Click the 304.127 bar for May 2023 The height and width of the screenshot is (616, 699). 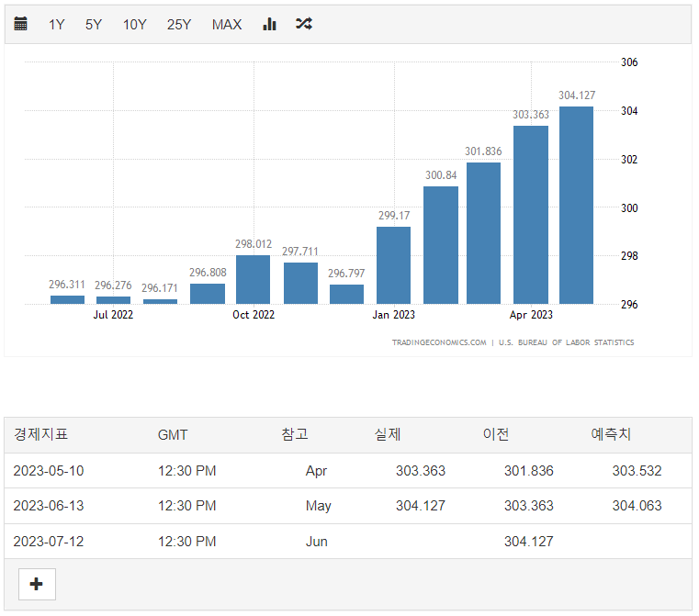(x=577, y=206)
